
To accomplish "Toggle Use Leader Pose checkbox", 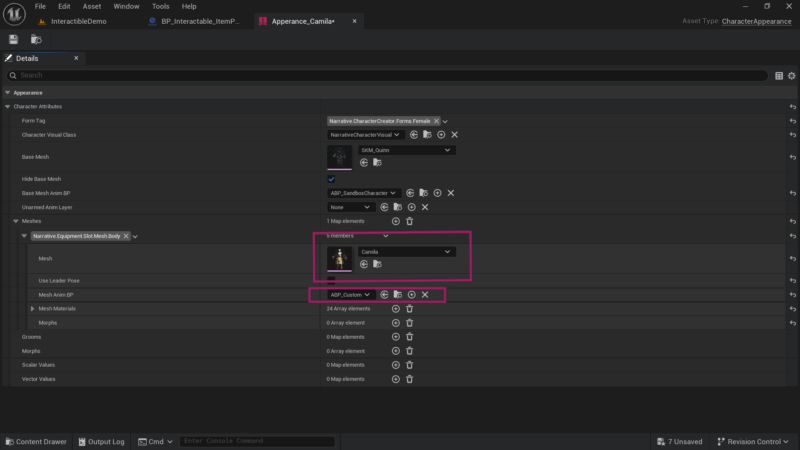I will tap(331, 281).
